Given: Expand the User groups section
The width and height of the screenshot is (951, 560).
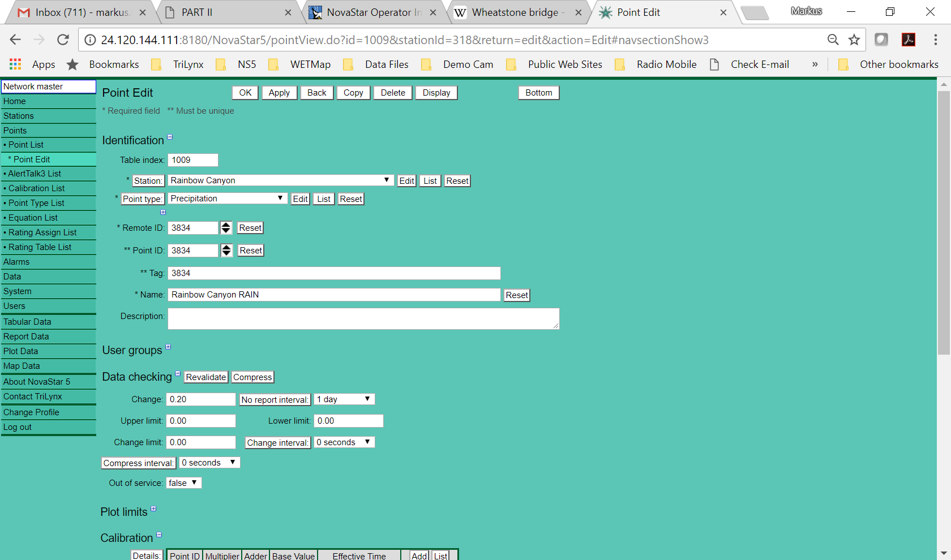Looking at the screenshot, I should [168, 347].
